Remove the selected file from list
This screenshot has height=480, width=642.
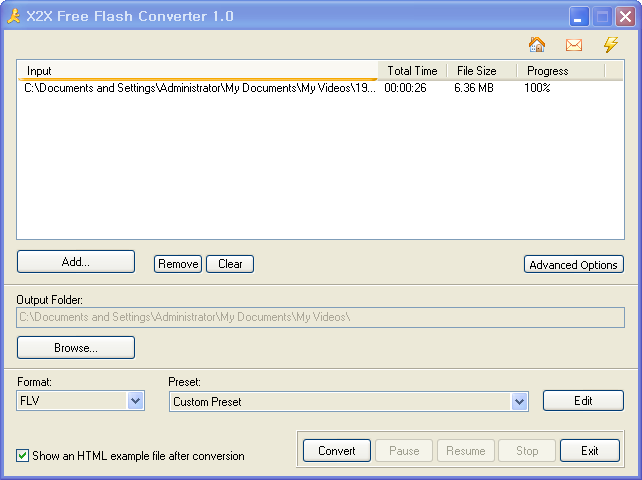[178, 264]
